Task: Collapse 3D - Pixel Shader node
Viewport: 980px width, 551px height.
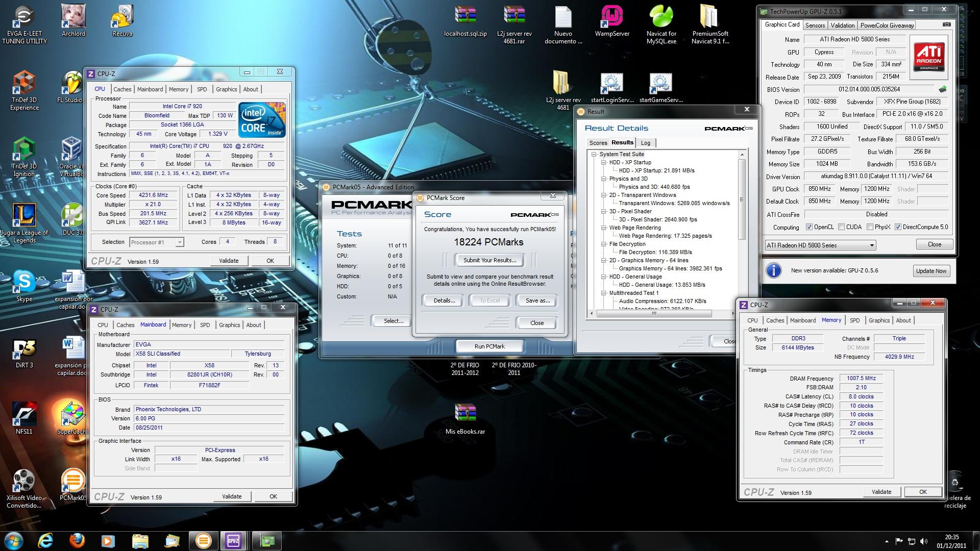Action: [x=604, y=211]
